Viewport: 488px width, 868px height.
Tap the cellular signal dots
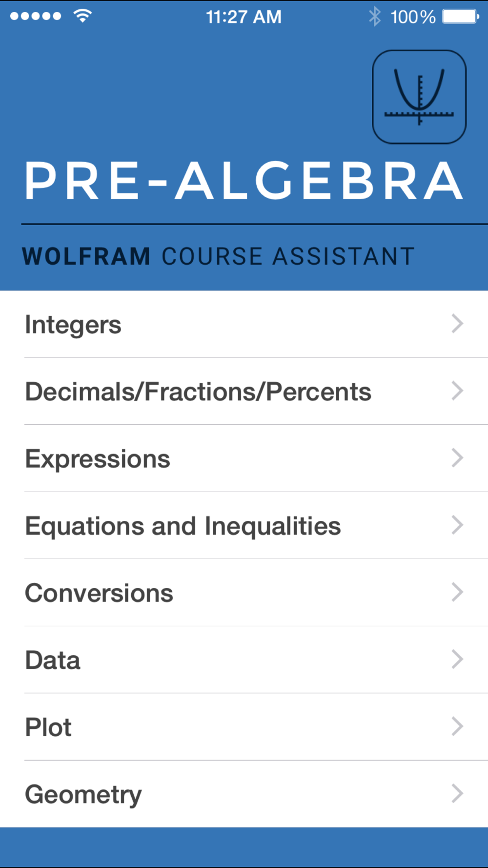click(36, 16)
